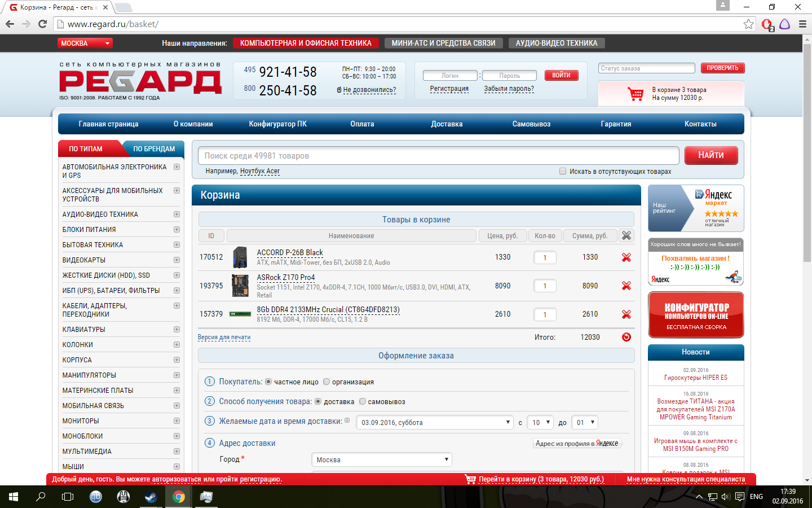Switch to ПО ТИПАМ tab
This screenshot has height=508, width=812.
tap(86, 149)
